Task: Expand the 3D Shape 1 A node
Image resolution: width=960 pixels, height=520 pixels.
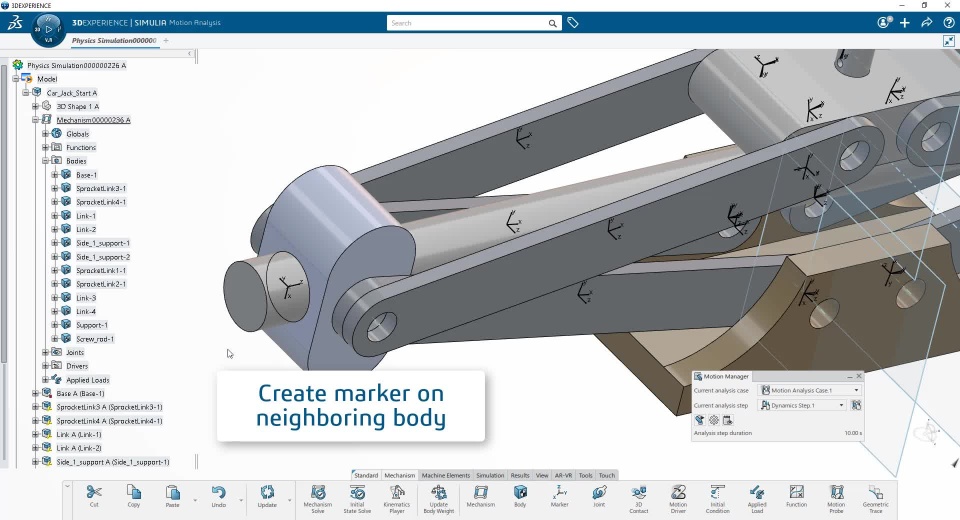Action: [x=36, y=106]
